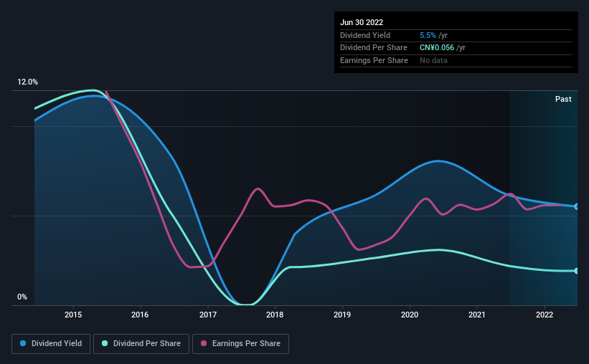Click the 2019 x-axis label
Viewport: 589px width, 364px height.
(342, 315)
